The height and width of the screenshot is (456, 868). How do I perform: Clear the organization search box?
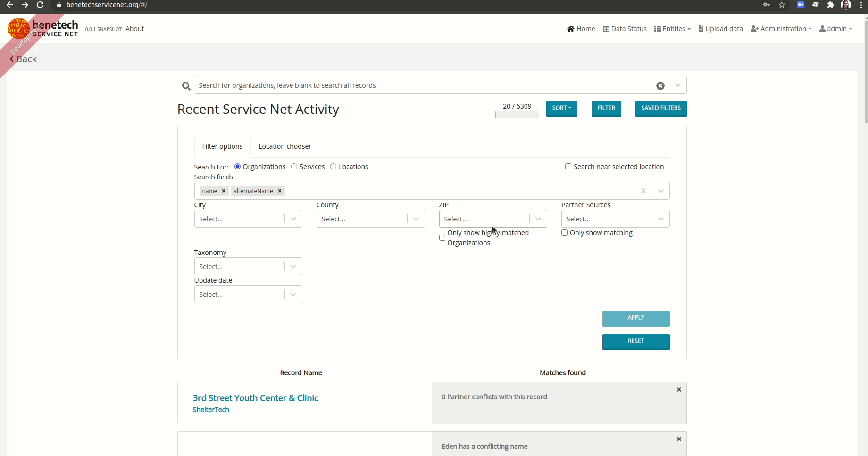pyautogui.click(x=660, y=85)
